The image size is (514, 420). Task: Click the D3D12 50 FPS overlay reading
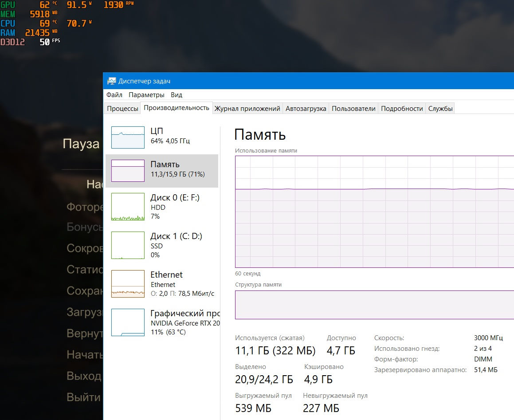click(30, 42)
